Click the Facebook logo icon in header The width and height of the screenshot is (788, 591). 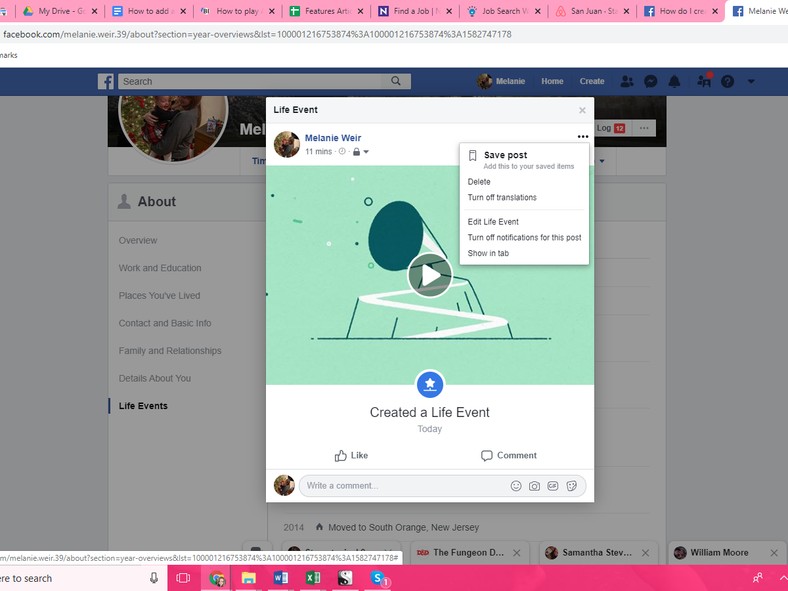pyautogui.click(x=106, y=81)
